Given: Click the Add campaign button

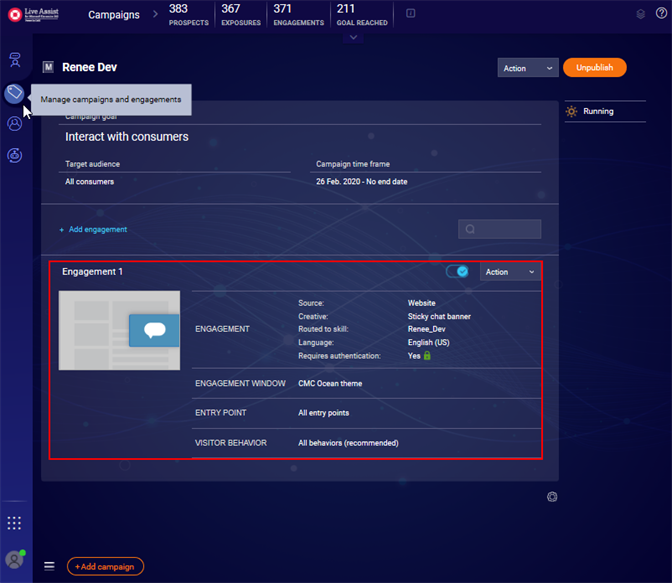Looking at the screenshot, I should [106, 567].
